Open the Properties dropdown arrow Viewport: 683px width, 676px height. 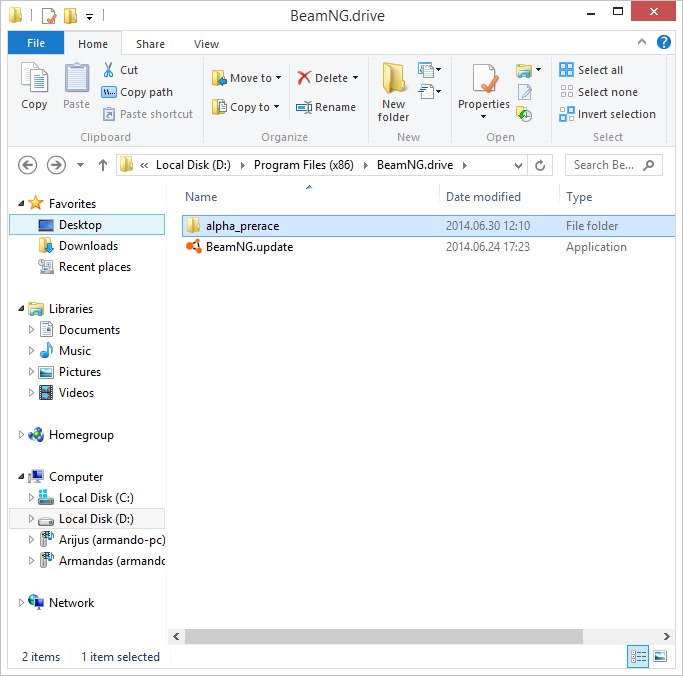tap(484, 117)
